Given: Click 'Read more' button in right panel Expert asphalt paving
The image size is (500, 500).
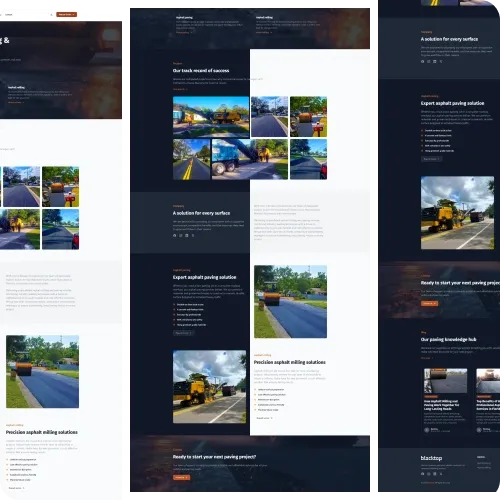Looking at the screenshot, I should 431,159.
